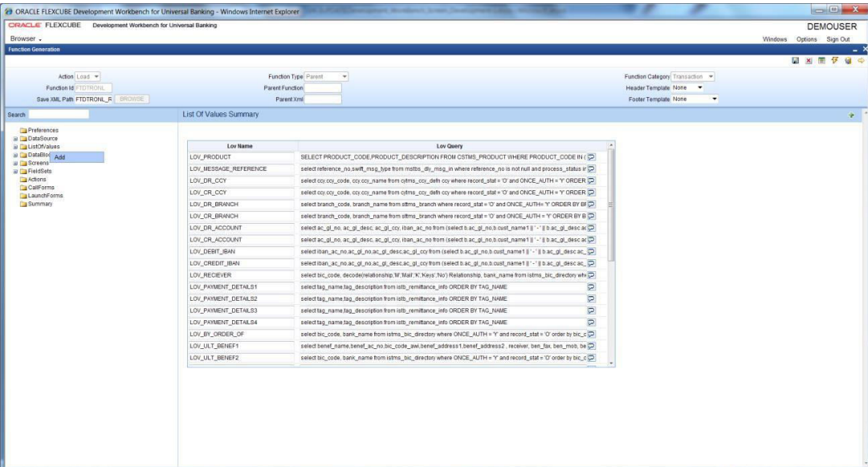This screenshot has width=868, height=467.
Task: Click the Parent Function field
Action: (323, 88)
